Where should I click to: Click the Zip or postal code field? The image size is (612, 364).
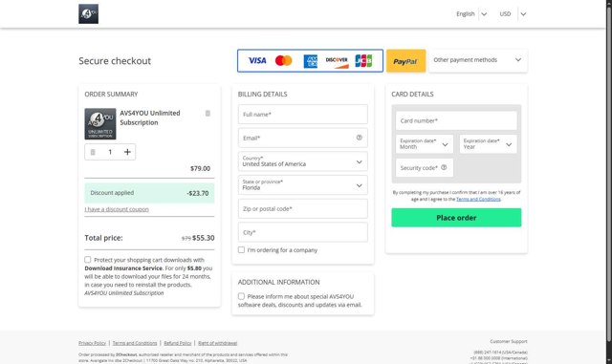pos(303,208)
